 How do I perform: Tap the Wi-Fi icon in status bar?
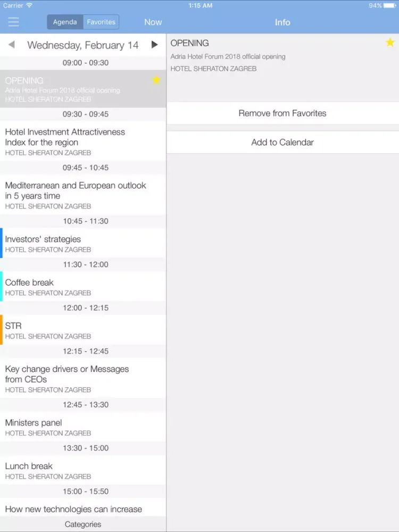pos(29,5)
